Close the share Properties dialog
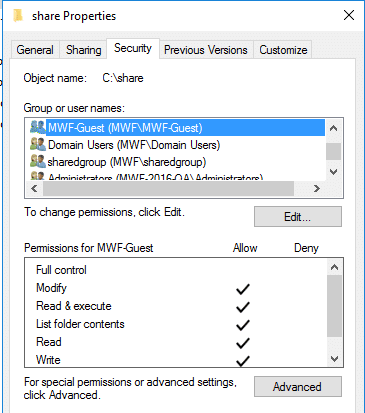 349,15
